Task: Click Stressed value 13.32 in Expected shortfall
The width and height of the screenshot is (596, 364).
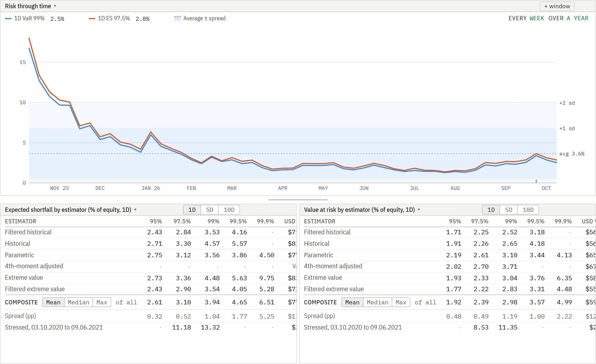Action: 210,327
